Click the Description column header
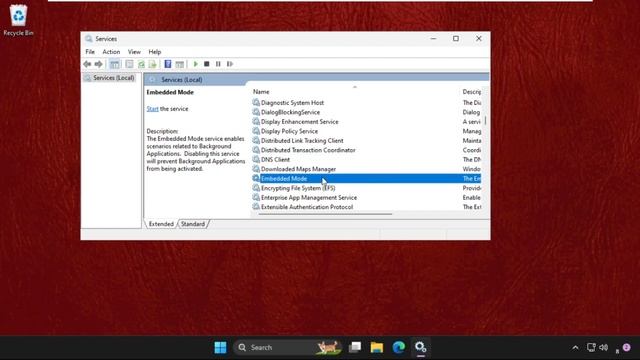 (x=471, y=92)
